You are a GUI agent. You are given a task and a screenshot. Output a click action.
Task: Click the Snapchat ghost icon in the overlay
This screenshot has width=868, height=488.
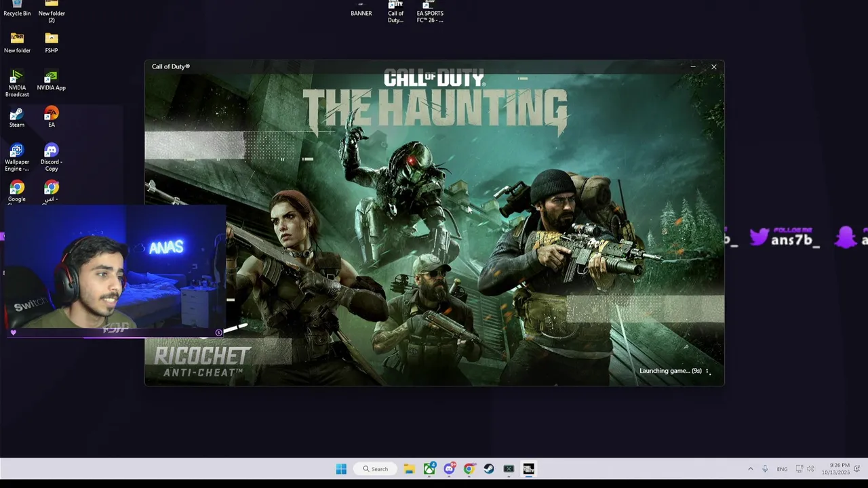pos(846,237)
